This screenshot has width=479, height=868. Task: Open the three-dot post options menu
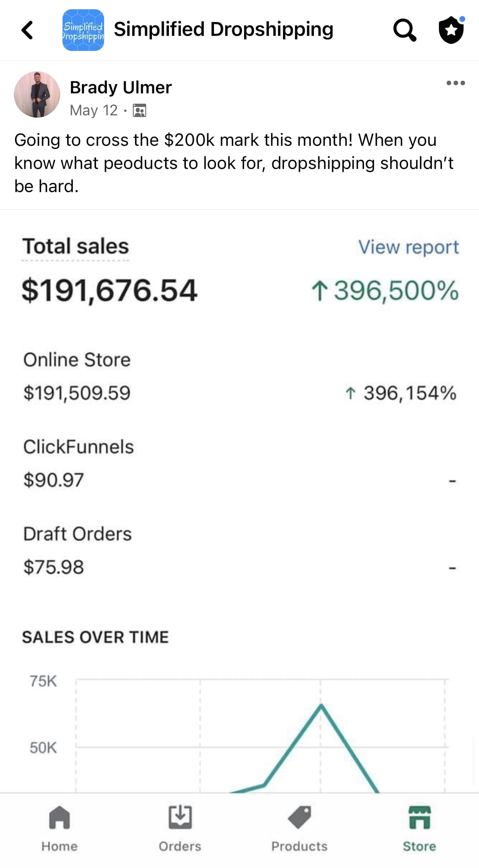pos(455,83)
